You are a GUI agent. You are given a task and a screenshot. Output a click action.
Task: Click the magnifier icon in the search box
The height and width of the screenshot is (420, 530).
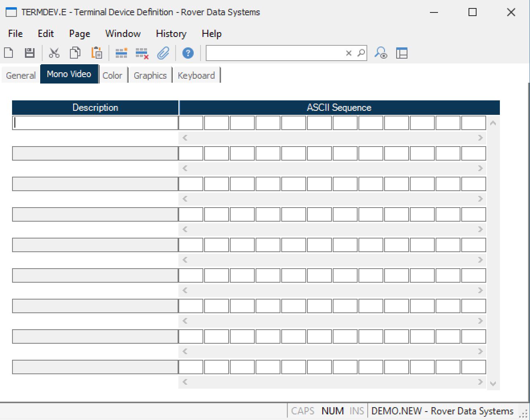click(361, 53)
